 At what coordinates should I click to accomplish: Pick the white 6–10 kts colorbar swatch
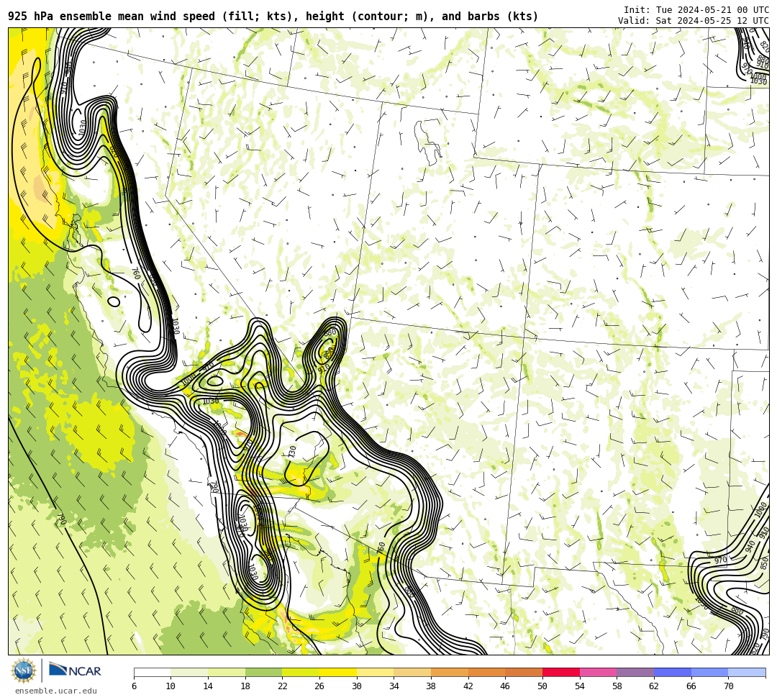click(152, 672)
